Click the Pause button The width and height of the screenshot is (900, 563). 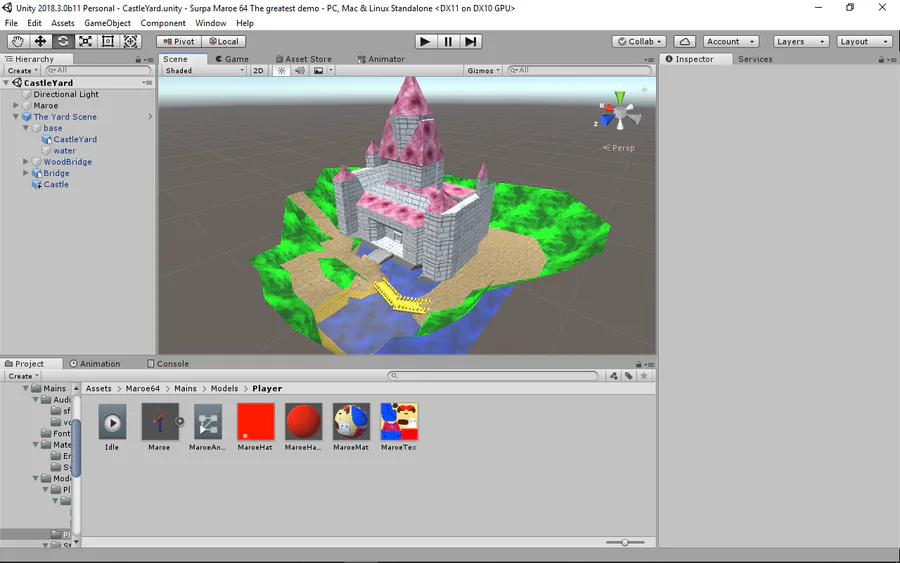[x=448, y=41]
